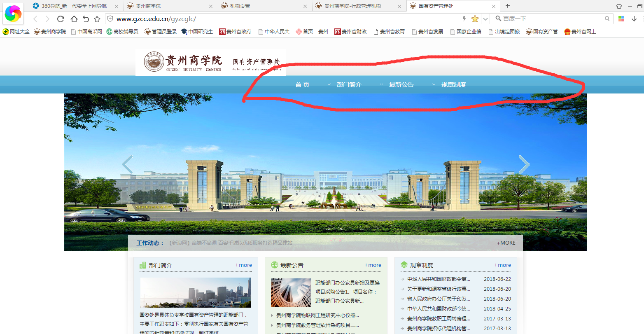The image size is (644, 334).
Task: Click the search magnifier icon in Baidu box
Action: pyautogui.click(x=607, y=19)
